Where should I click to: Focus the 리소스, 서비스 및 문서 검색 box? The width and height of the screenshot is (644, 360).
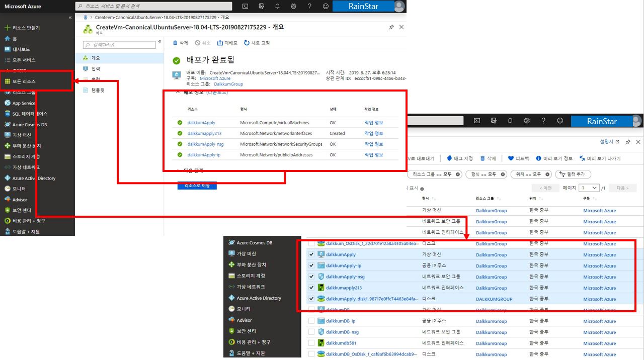coord(154,6)
